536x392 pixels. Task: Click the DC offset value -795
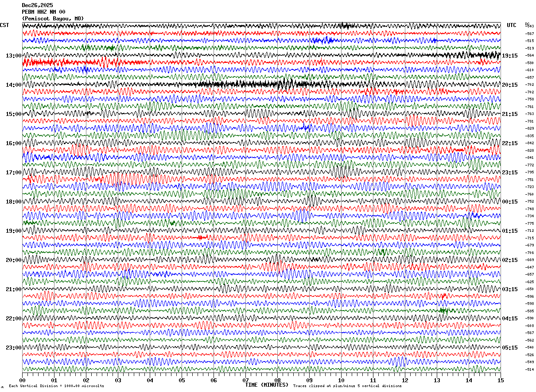click(x=529, y=173)
